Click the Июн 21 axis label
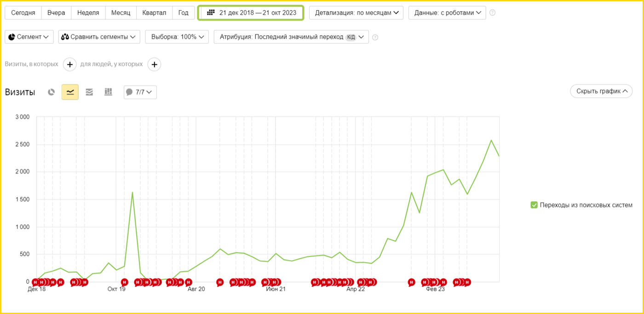Image resolution: width=644 pixels, height=314 pixels. 276,290
